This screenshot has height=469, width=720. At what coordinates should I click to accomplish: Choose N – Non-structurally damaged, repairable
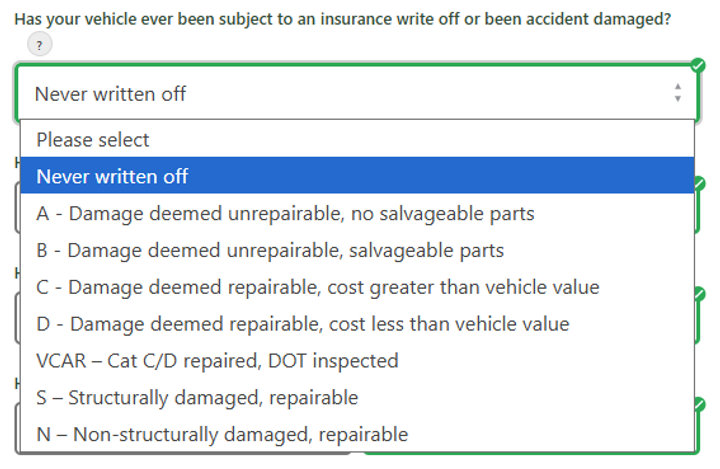(222, 434)
